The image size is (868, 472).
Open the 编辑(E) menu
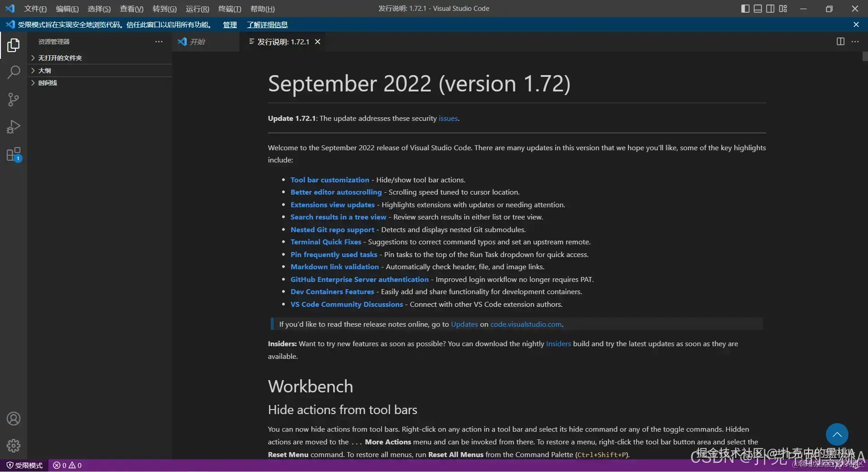point(67,9)
